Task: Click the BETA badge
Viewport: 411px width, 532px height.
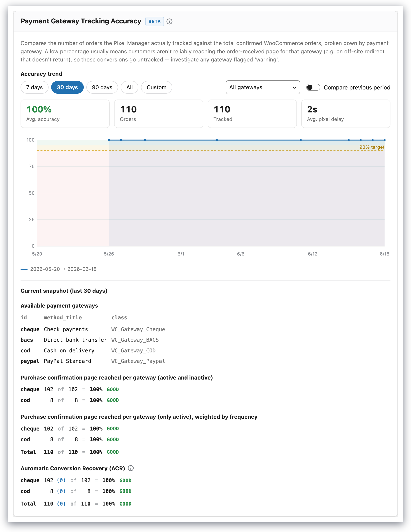Action: click(x=155, y=21)
